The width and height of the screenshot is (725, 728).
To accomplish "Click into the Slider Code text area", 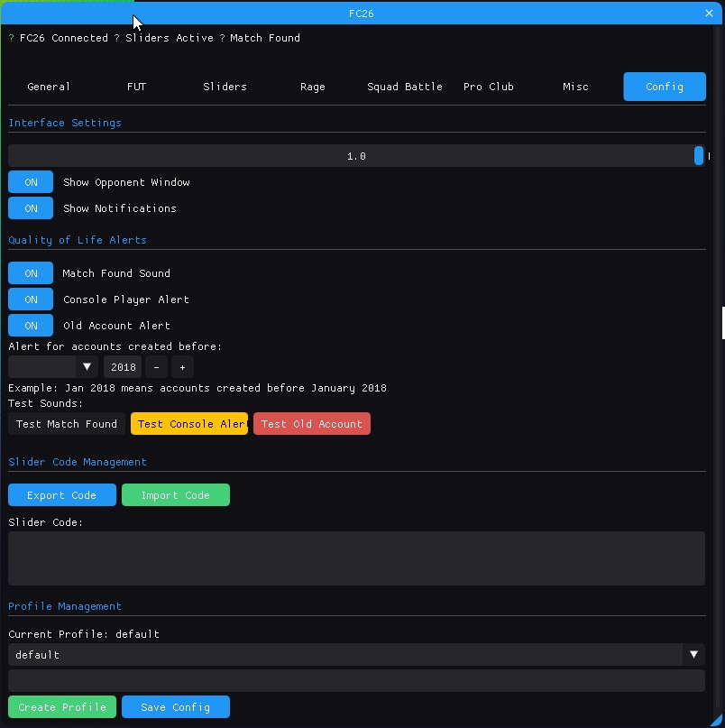I will click(356, 558).
